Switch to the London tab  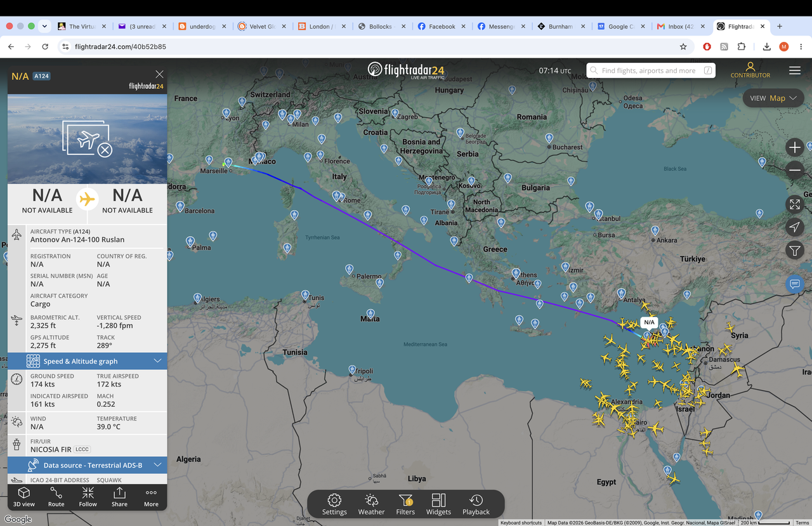click(x=321, y=27)
